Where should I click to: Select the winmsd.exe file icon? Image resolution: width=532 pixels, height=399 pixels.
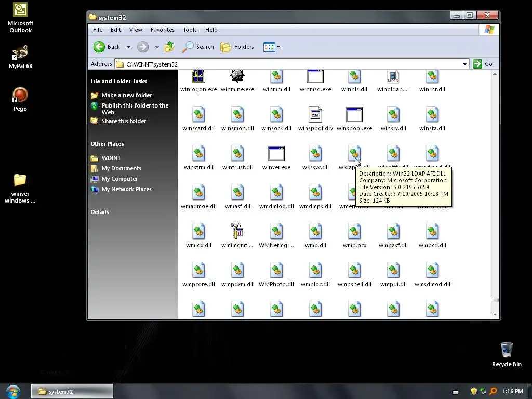[x=315, y=77]
